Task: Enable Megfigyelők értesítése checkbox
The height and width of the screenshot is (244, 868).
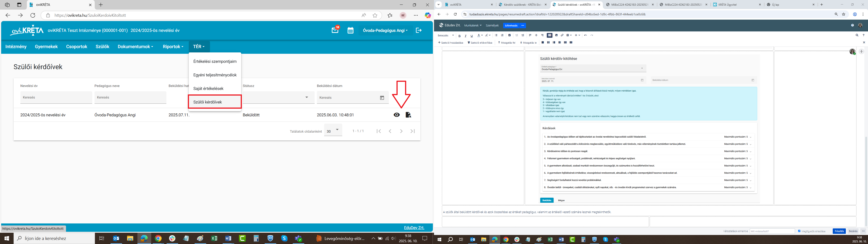Action: point(799,231)
